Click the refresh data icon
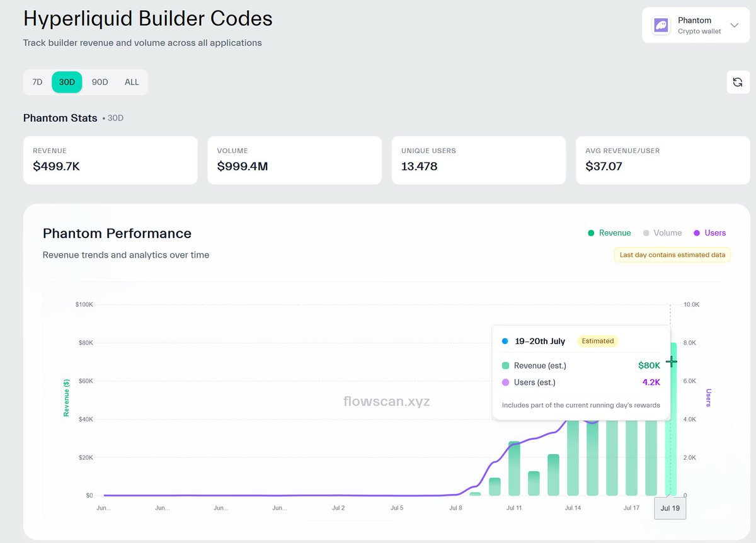The width and height of the screenshot is (756, 543). coord(738,82)
